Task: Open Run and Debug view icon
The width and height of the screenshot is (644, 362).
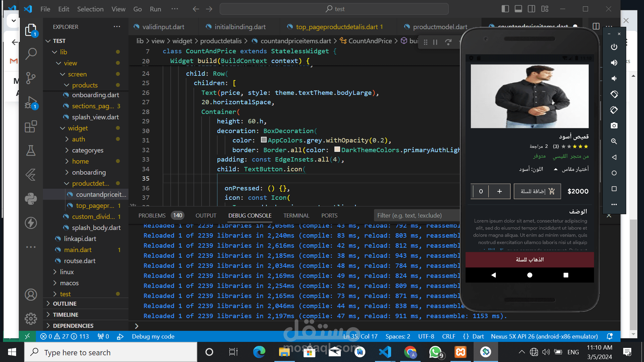Action: click(x=31, y=102)
